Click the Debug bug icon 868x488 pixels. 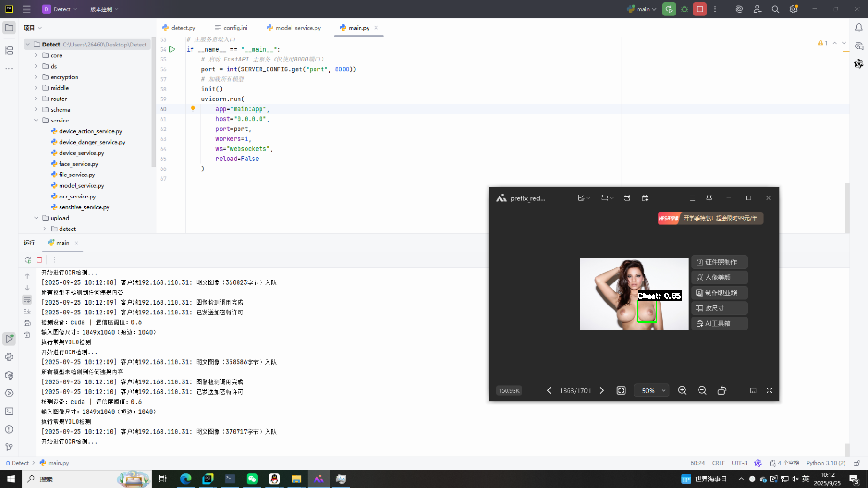pos(684,9)
